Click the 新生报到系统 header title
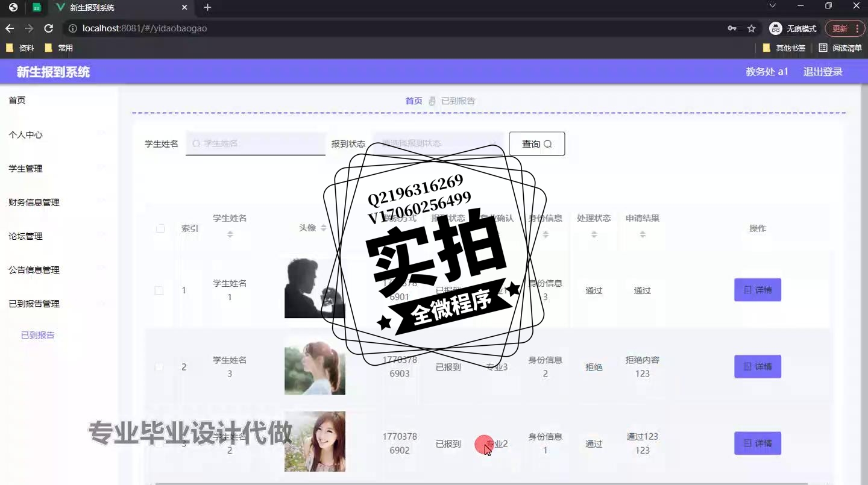Screen dimensions: 868x485 [53, 72]
